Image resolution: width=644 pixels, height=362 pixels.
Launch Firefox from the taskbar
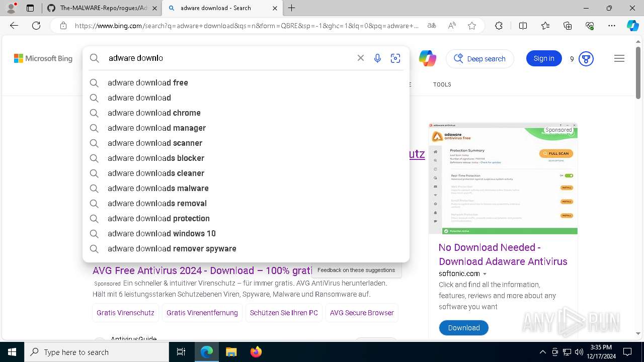click(x=256, y=352)
